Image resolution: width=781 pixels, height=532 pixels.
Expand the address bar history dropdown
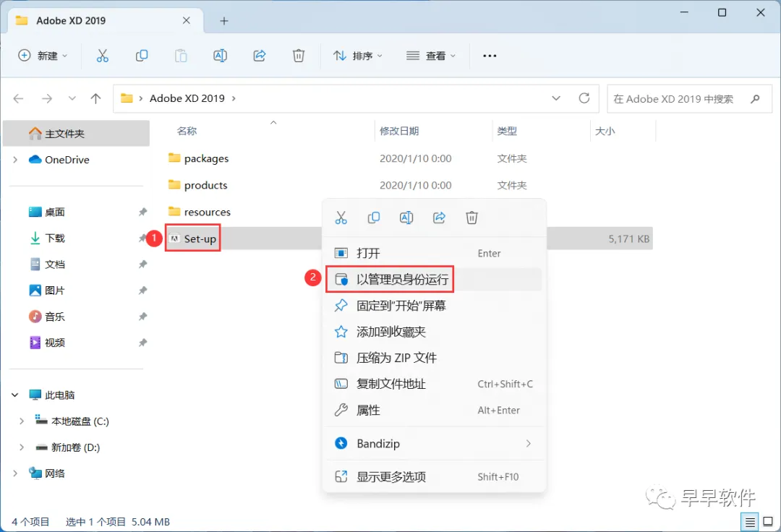tap(556, 98)
